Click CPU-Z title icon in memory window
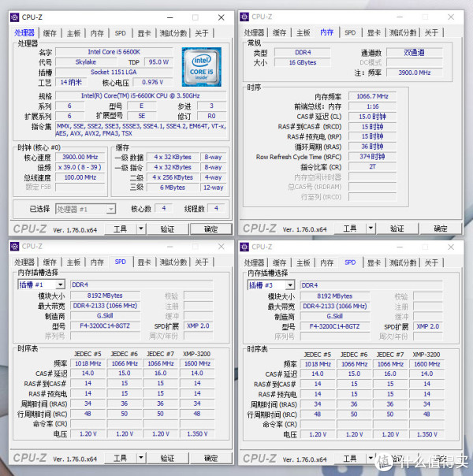The image size is (473, 476). click(244, 17)
